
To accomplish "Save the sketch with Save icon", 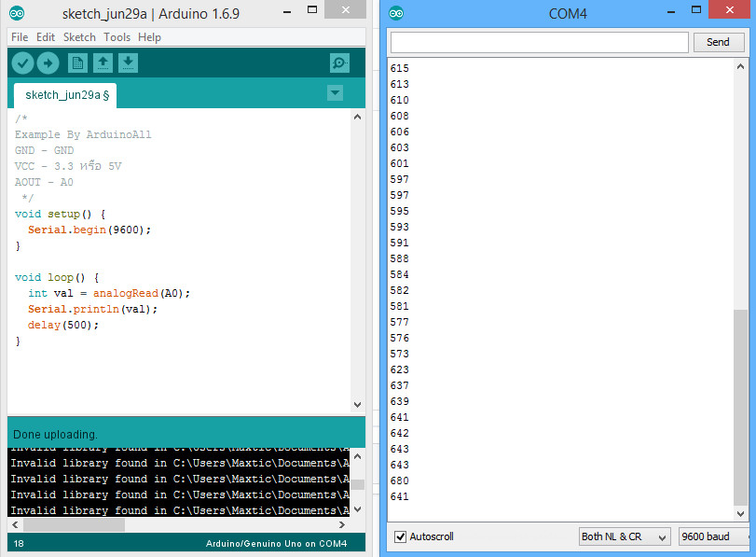I will point(128,63).
